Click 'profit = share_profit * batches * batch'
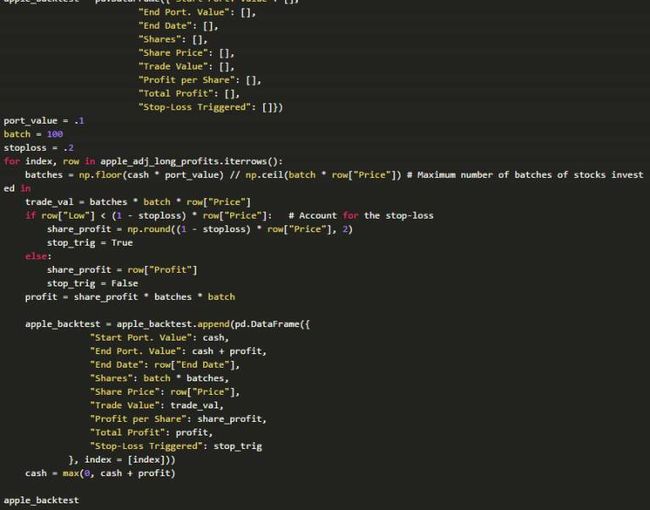This screenshot has height=510, width=650. point(130,297)
